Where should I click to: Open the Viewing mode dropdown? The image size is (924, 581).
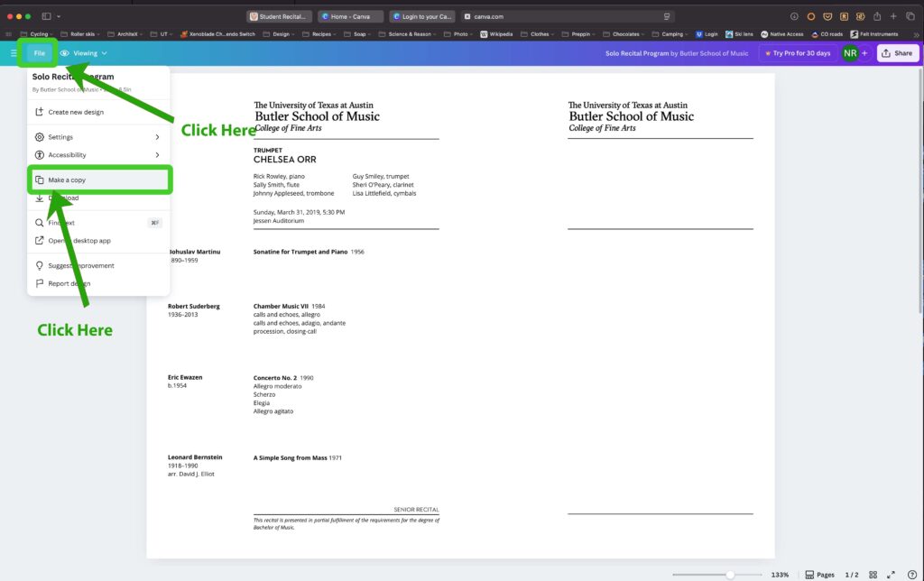(x=85, y=52)
